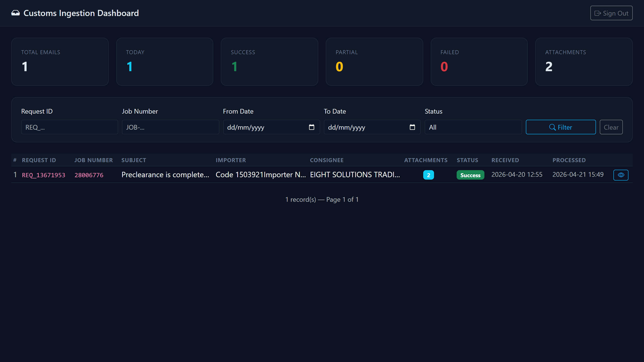Open the To Date calendar picker icon
This screenshot has height=362, width=644.
click(412, 127)
